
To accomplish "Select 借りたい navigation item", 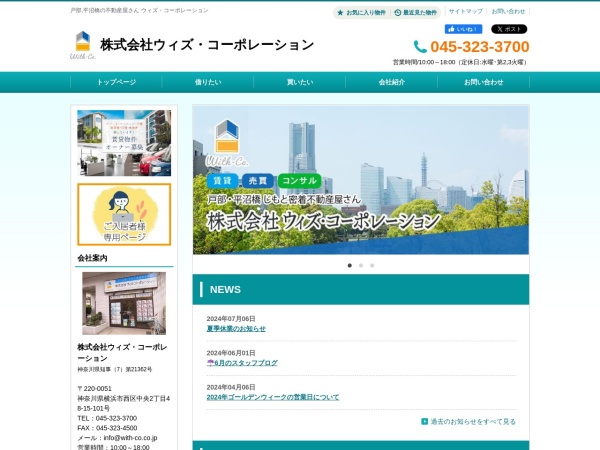I will point(208,82).
